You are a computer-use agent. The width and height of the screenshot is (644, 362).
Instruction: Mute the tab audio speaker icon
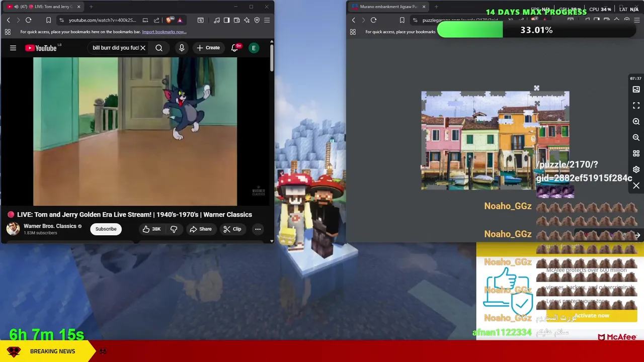[17, 7]
